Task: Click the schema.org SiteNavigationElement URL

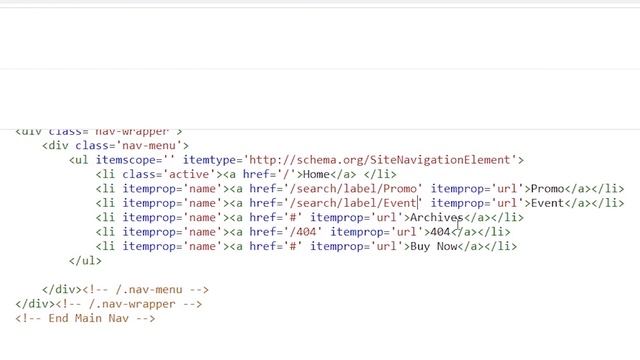Action: (380, 160)
